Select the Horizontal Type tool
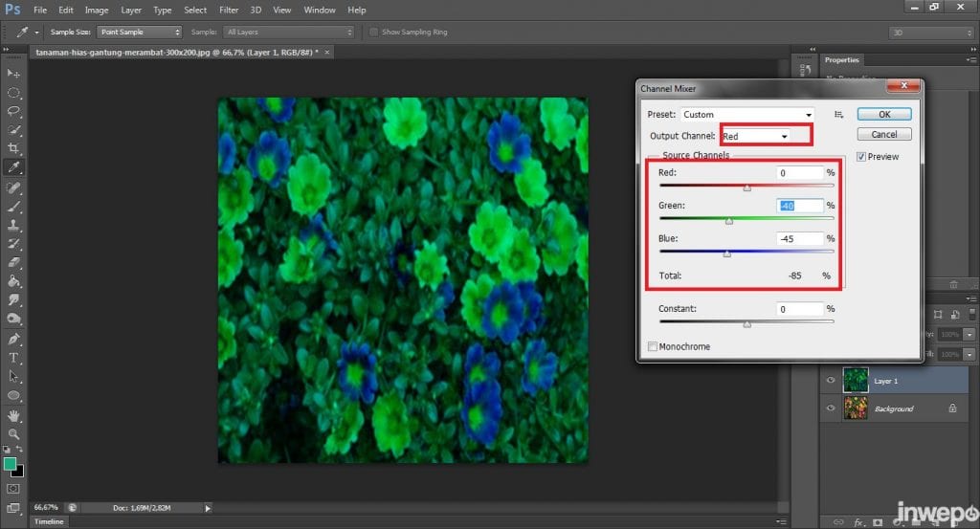Viewport: 980px width, 529px height. pyautogui.click(x=14, y=358)
